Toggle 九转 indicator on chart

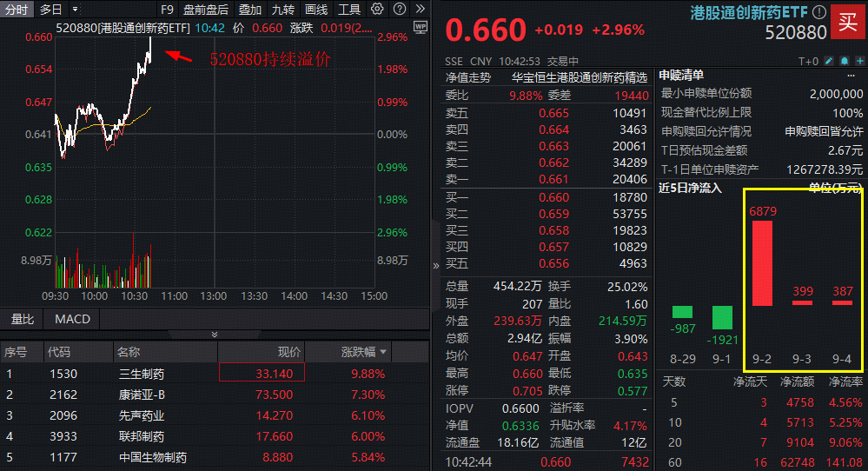(282, 10)
